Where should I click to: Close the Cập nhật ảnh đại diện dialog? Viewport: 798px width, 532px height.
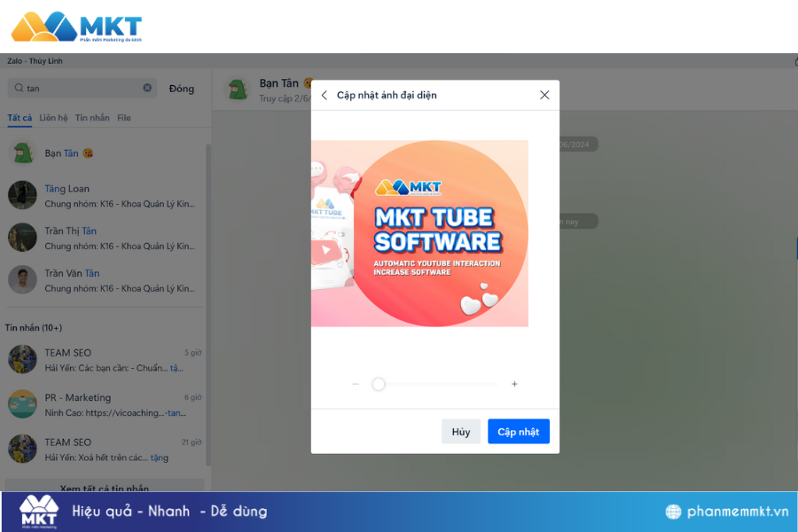pos(544,95)
